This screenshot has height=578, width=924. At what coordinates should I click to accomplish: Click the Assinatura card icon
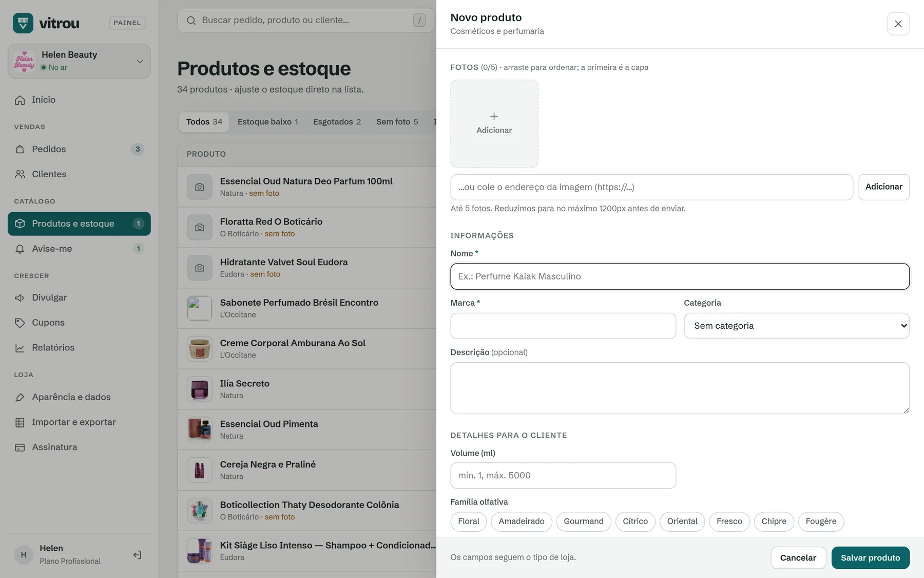(x=20, y=448)
